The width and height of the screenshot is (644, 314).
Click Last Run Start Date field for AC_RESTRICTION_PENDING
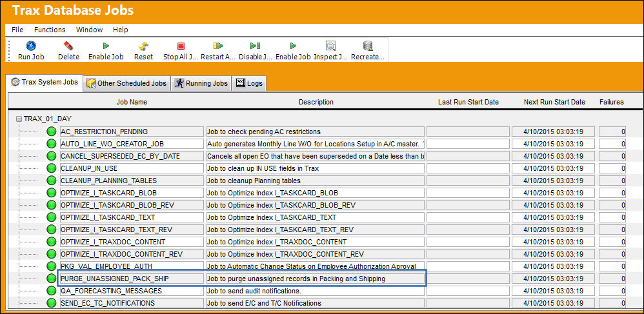pyautogui.click(x=468, y=132)
